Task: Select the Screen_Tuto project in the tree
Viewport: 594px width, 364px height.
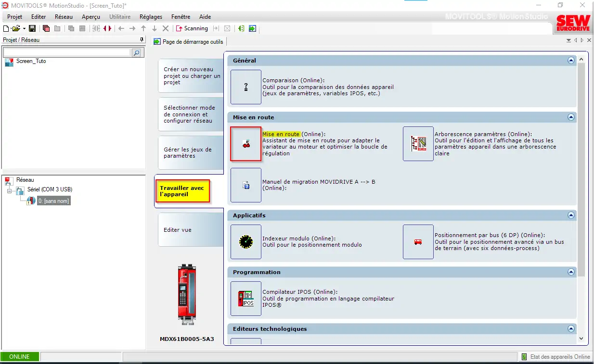Action: point(31,62)
